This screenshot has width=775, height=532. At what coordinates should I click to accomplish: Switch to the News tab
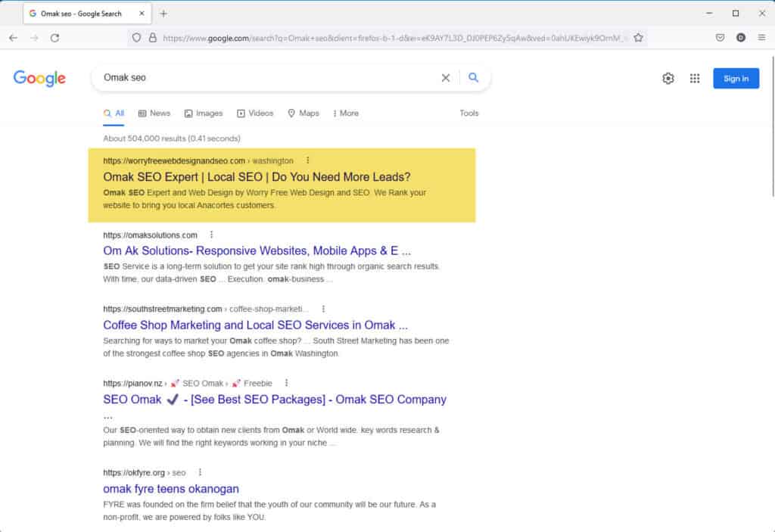154,114
